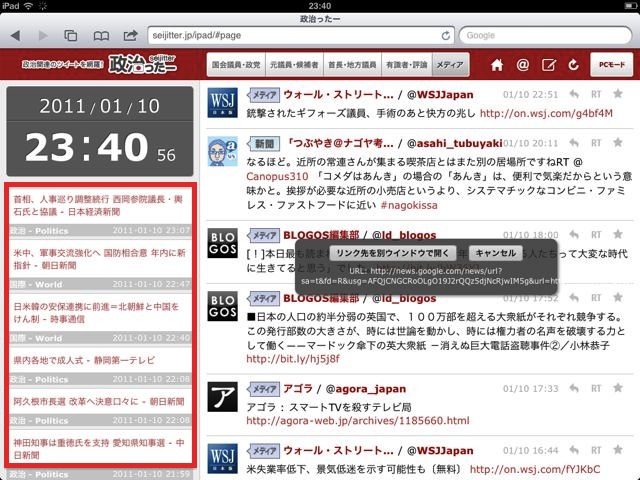This screenshot has width=640, height=480.
Task: Open news 米中、軍事交流強化へ 朝日新聞
Action: [x=99, y=259]
